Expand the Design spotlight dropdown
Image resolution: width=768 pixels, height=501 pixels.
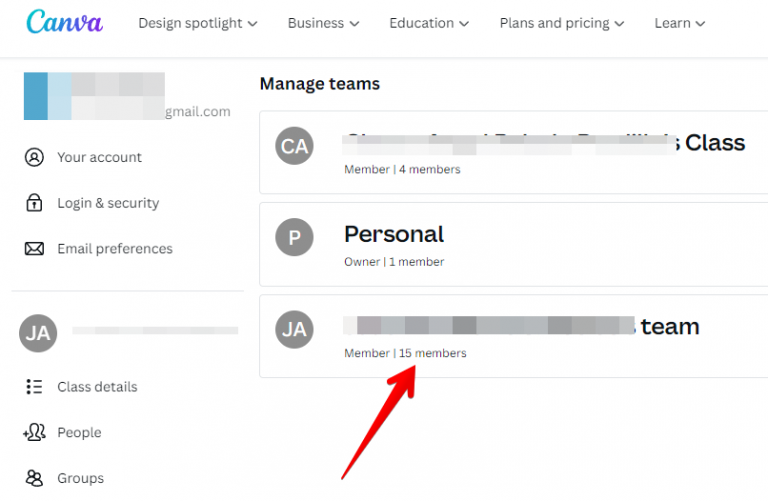pyautogui.click(x=197, y=23)
